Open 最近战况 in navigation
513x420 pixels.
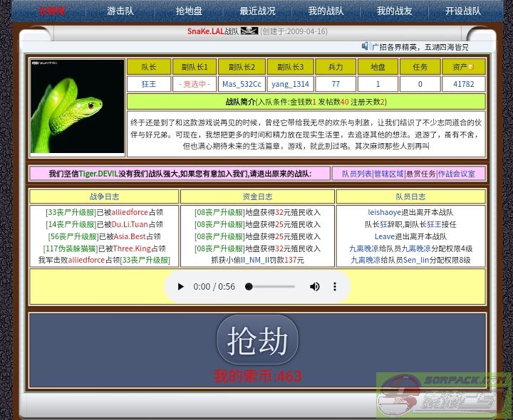pyautogui.click(x=257, y=11)
